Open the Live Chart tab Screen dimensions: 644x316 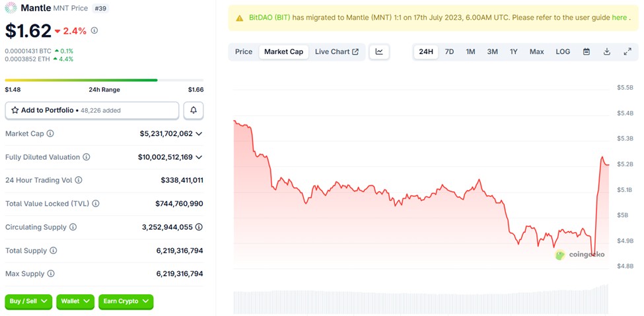click(336, 51)
